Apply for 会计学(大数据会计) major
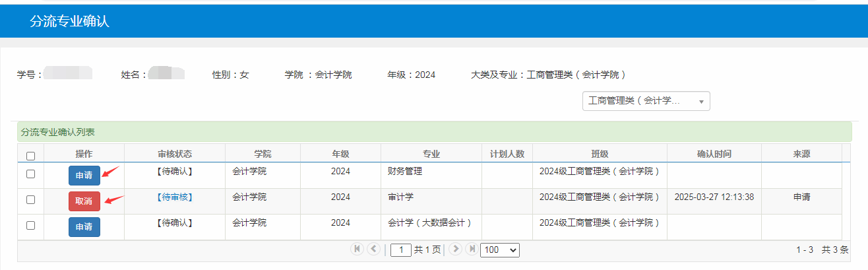868x270 pixels. click(84, 227)
